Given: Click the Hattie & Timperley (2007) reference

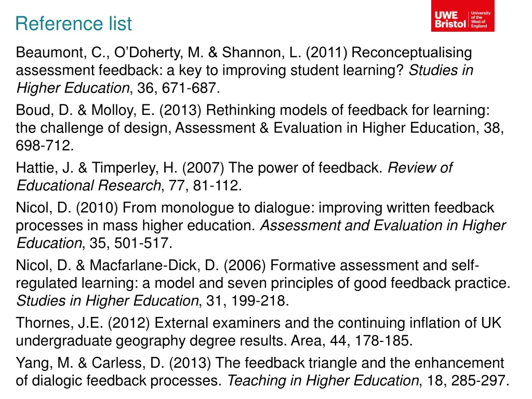Looking at the screenshot, I should tap(234, 177).
